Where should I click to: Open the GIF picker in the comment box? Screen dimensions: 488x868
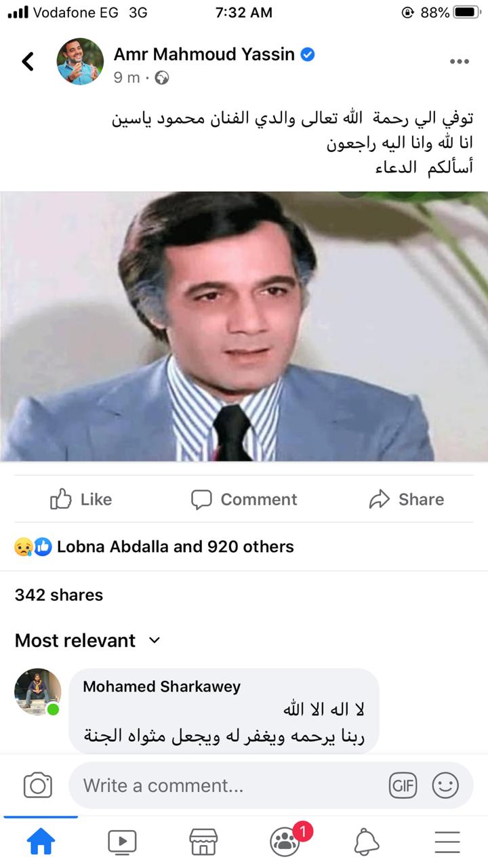(403, 786)
